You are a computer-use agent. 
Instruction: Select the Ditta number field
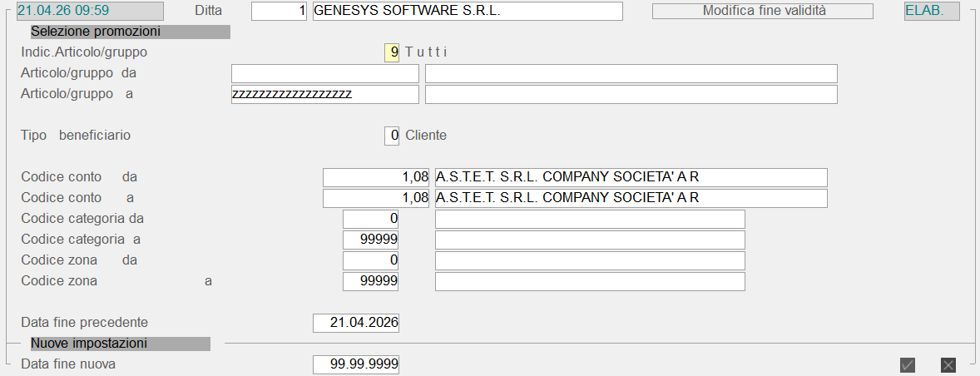point(279,11)
